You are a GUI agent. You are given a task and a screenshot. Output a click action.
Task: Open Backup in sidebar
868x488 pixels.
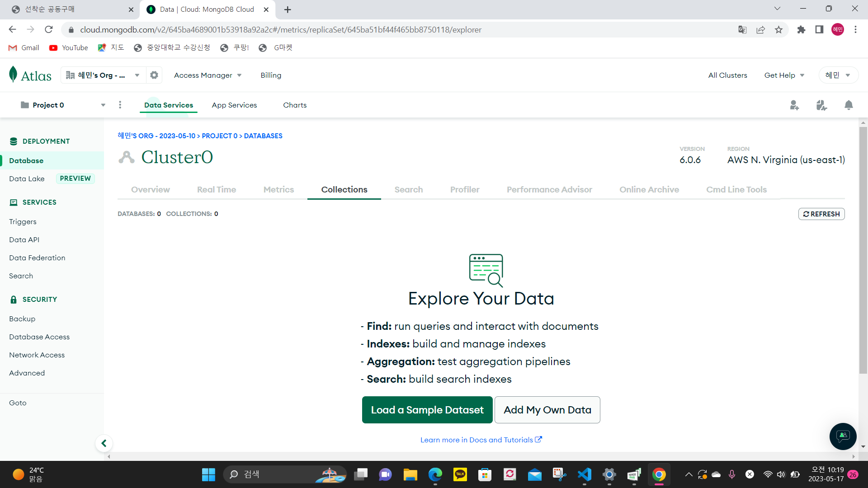(x=22, y=319)
